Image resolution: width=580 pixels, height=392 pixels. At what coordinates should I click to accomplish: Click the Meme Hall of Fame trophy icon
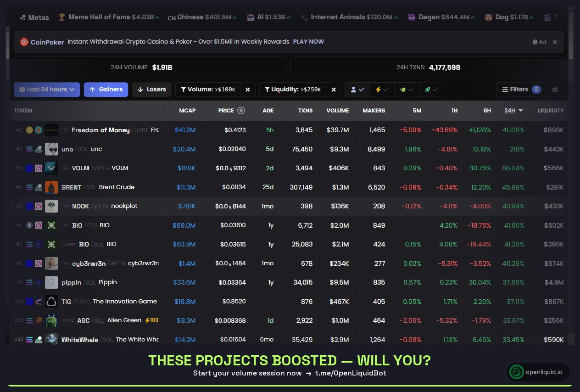pyautogui.click(x=61, y=17)
